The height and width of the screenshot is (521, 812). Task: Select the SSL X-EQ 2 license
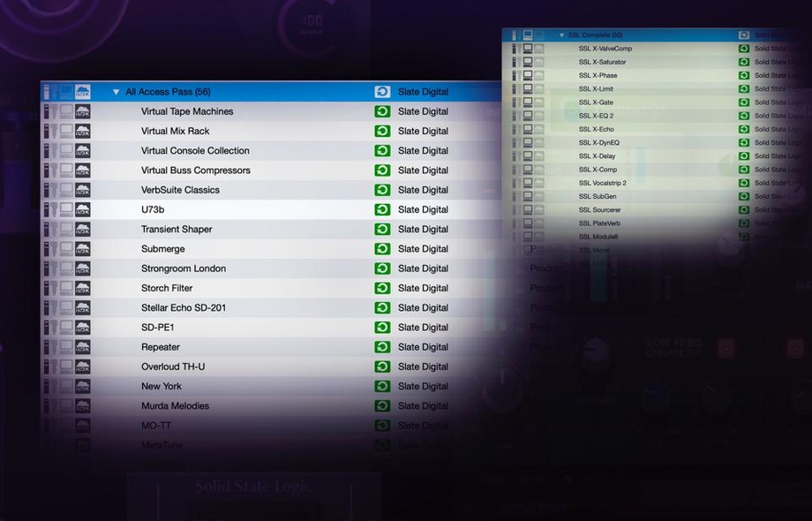coord(596,116)
